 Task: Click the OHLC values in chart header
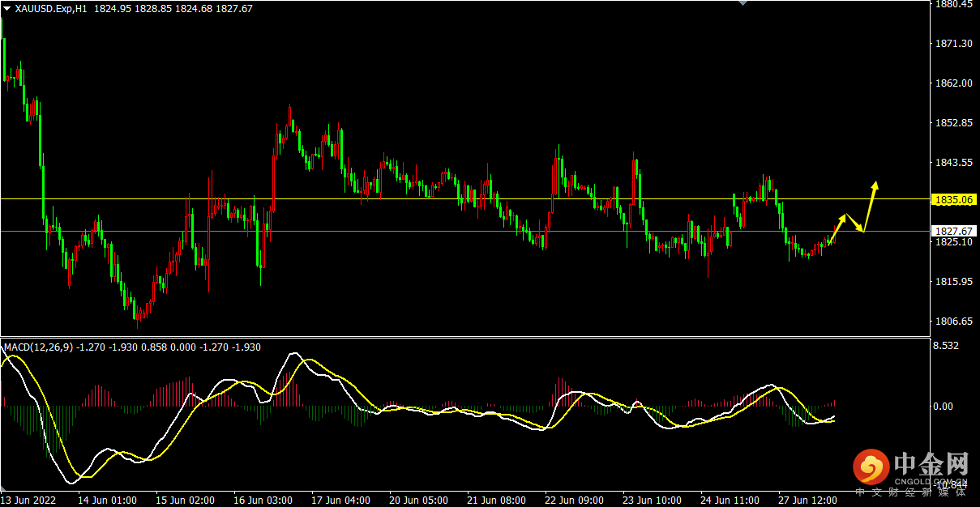coord(173,8)
